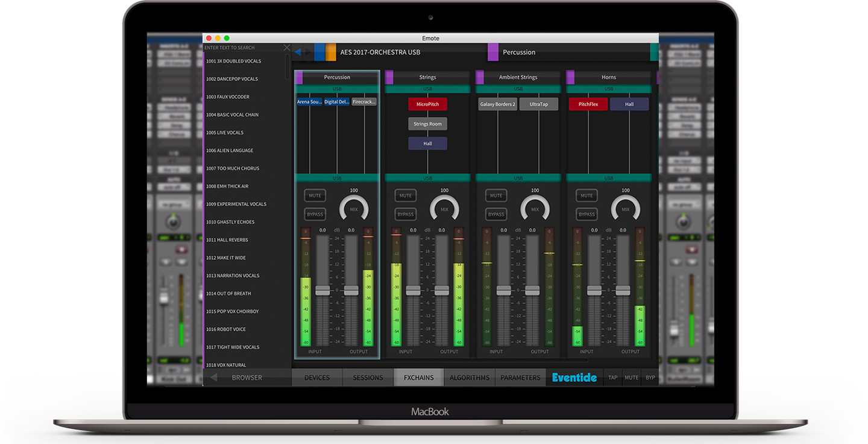The image size is (868, 444).
Task: Click the dark forward arrow in header
Action: [x=308, y=52]
